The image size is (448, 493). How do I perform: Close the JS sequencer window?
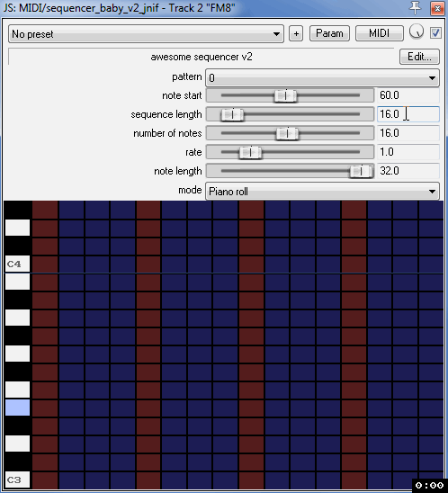pos(437,8)
